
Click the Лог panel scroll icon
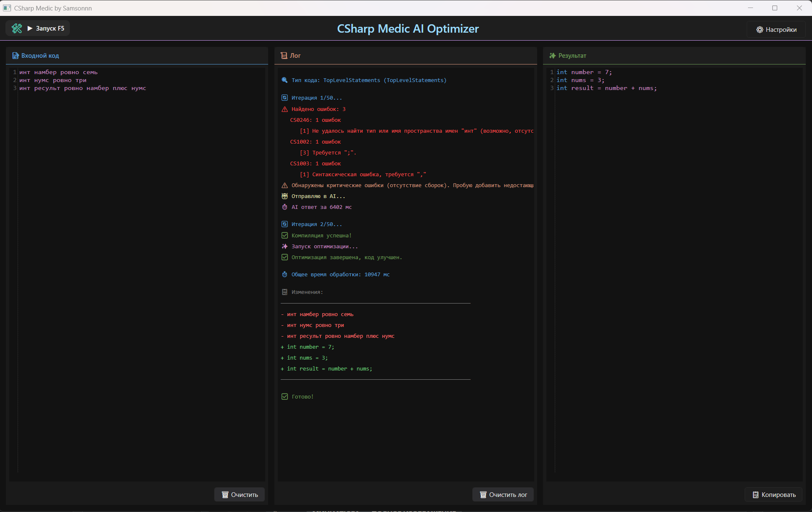[x=284, y=56]
